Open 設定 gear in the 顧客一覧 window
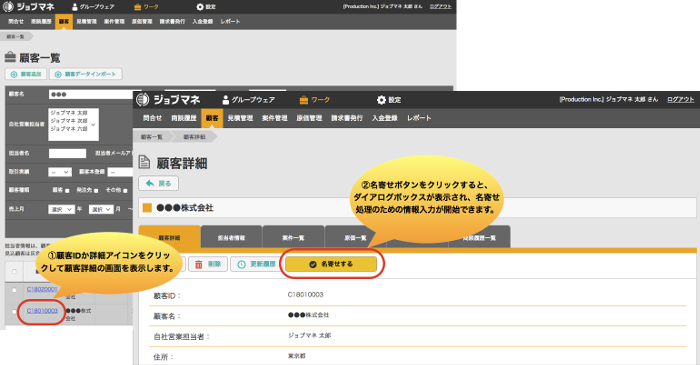 click(206, 7)
